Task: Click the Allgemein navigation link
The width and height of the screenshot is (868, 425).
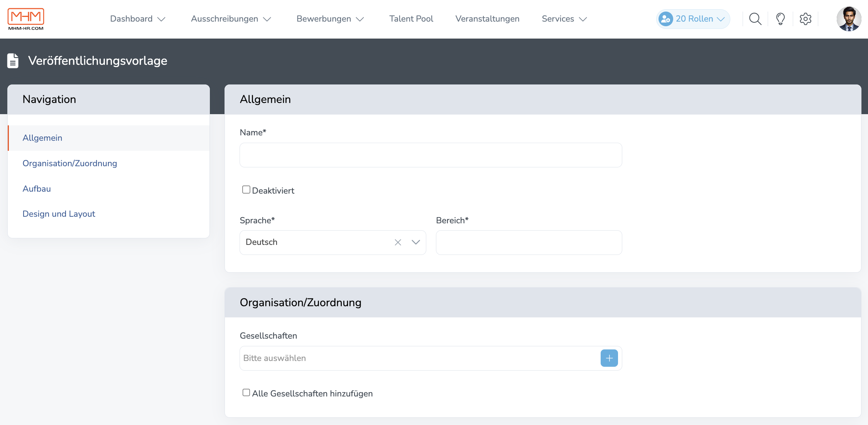Action: (x=42, y=138)
